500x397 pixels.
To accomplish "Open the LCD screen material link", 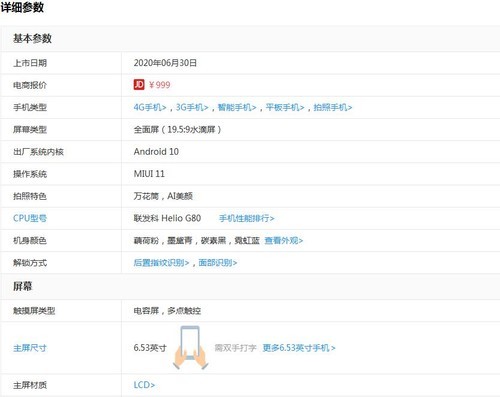I will [x=144, y=385].
